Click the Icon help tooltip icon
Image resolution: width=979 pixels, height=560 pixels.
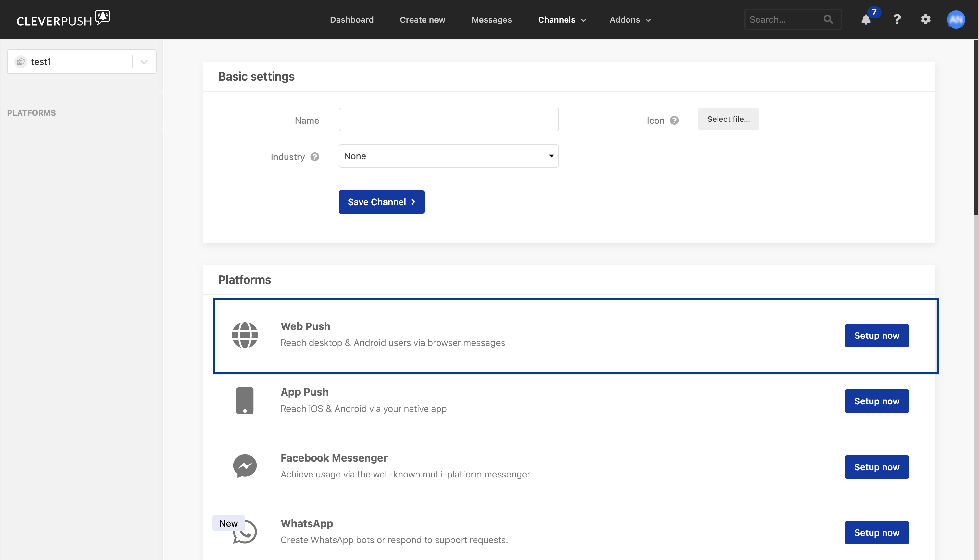pos(674,121)
